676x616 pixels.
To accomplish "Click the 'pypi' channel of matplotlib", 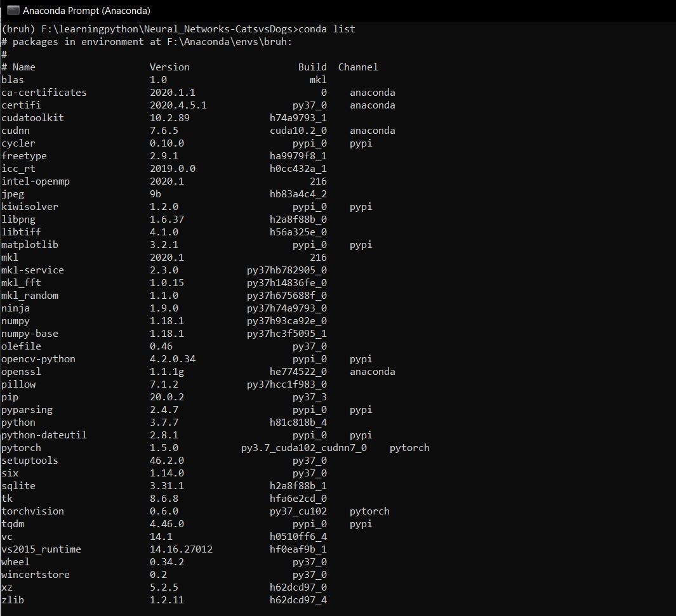I will tap(361, 245).
